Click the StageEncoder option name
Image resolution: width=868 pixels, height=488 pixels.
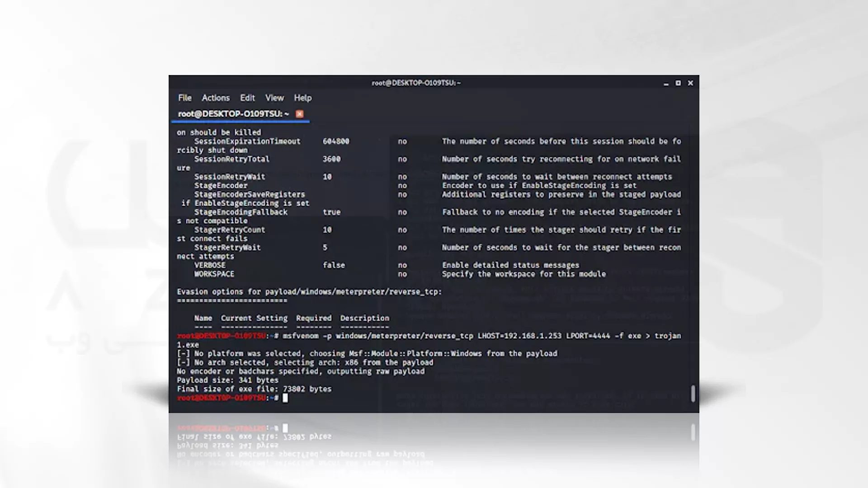tap(221, 186)
